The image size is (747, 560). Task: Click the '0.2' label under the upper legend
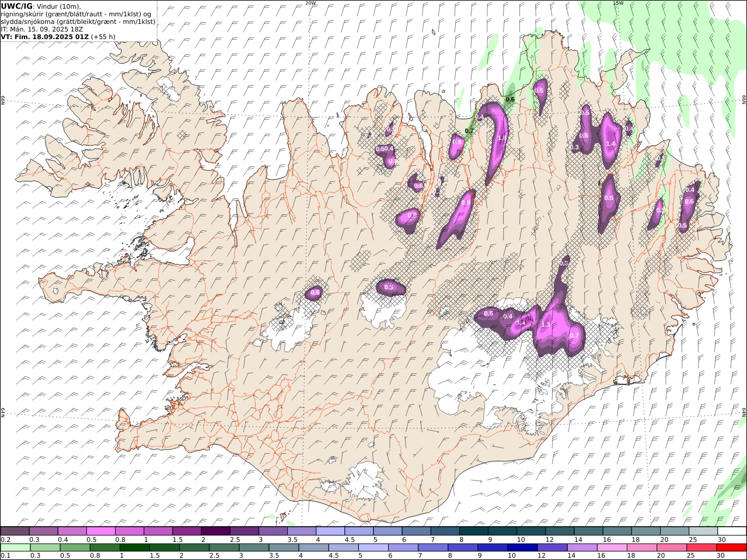(x=5, y=540)
